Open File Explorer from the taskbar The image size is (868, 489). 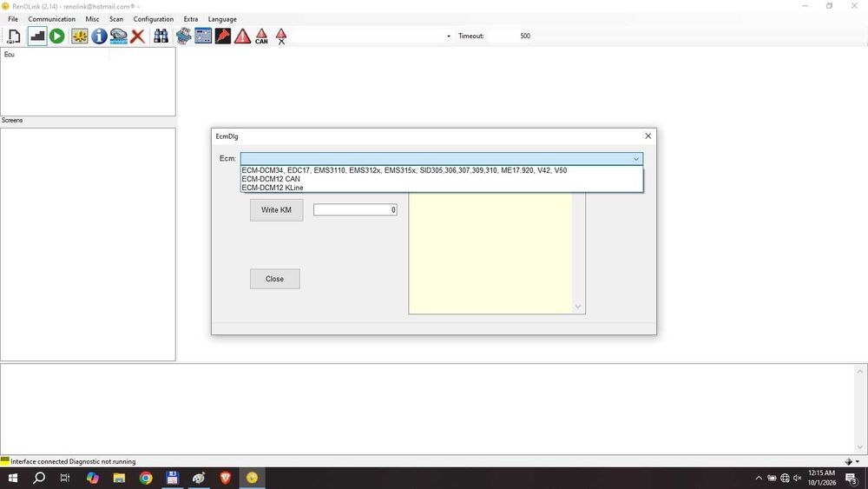[x=119, y=478]
